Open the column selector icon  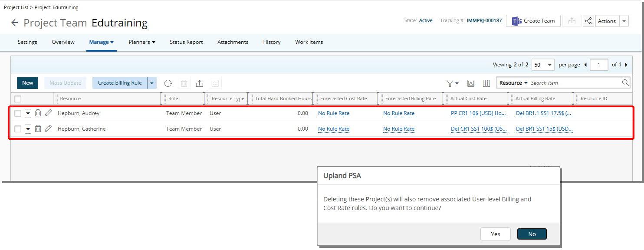point(486,82)
